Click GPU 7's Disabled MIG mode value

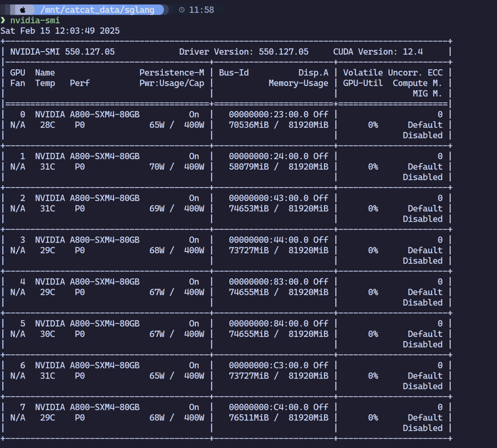click(x=422, y=428)
